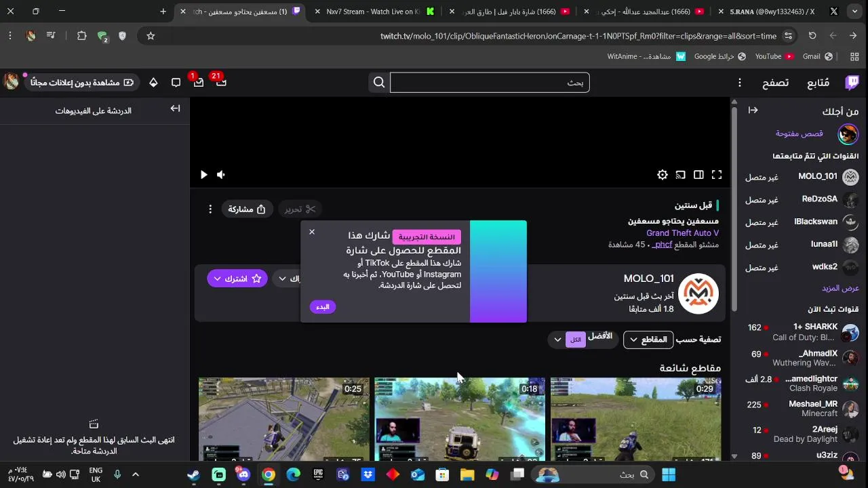868x488 pixels.
Task: Start playback with the video play button
Action: coord(203,175)
